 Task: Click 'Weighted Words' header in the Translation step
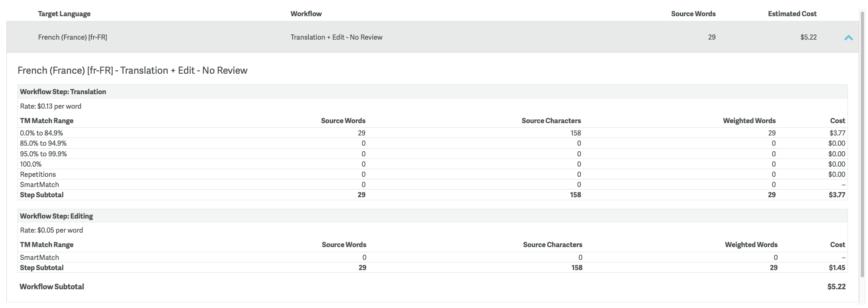[749, 121]
